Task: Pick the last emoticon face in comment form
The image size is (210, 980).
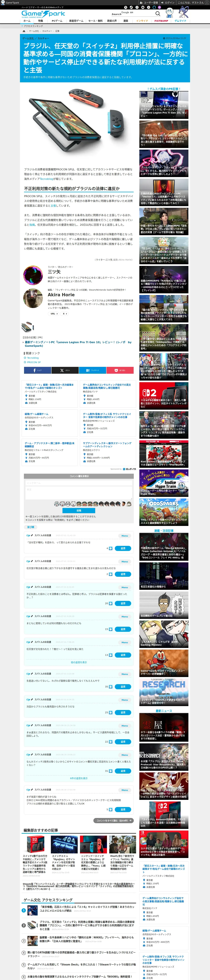Action: tap(129, 504)
